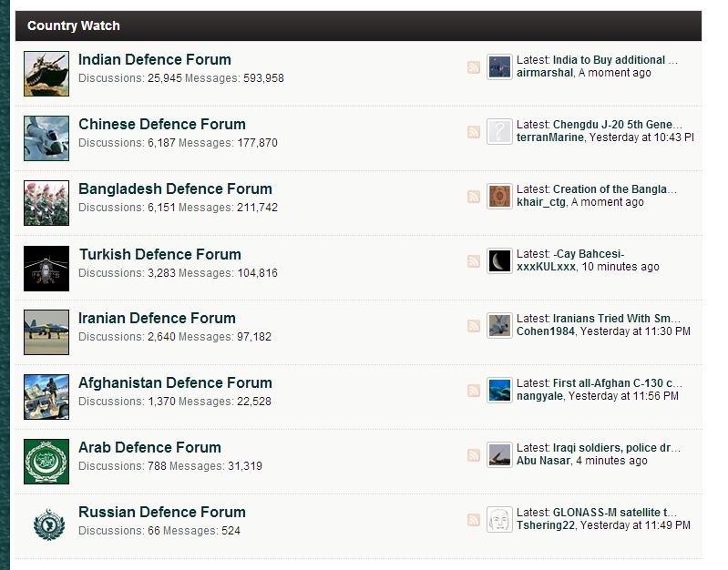This screenshot has width=728, height=570.
Task: Click Tshering22's mask avatar thumbnail
Action: pos(499,519)
